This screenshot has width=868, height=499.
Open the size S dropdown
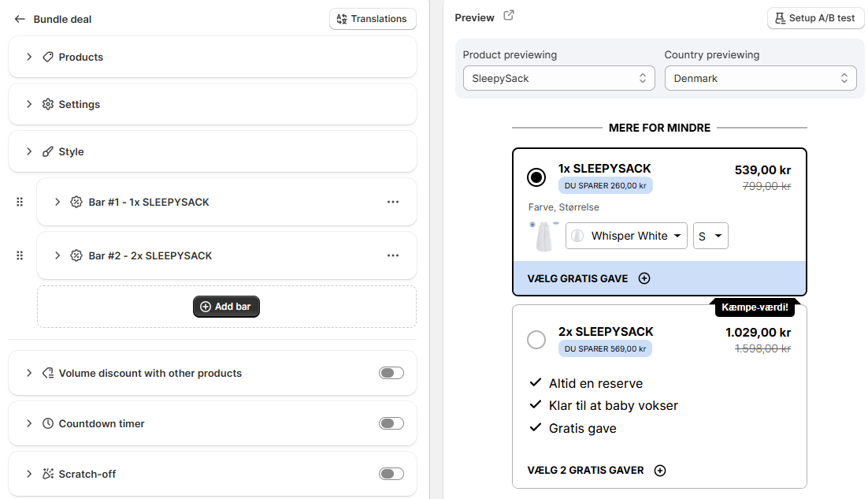coord(710,236)
